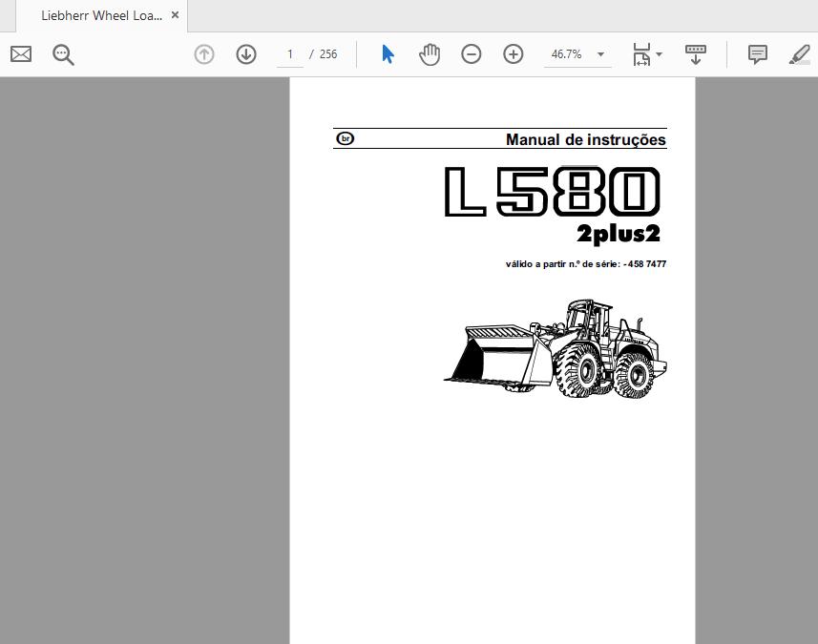Select the highlighter pen tool

pos(800,54)
